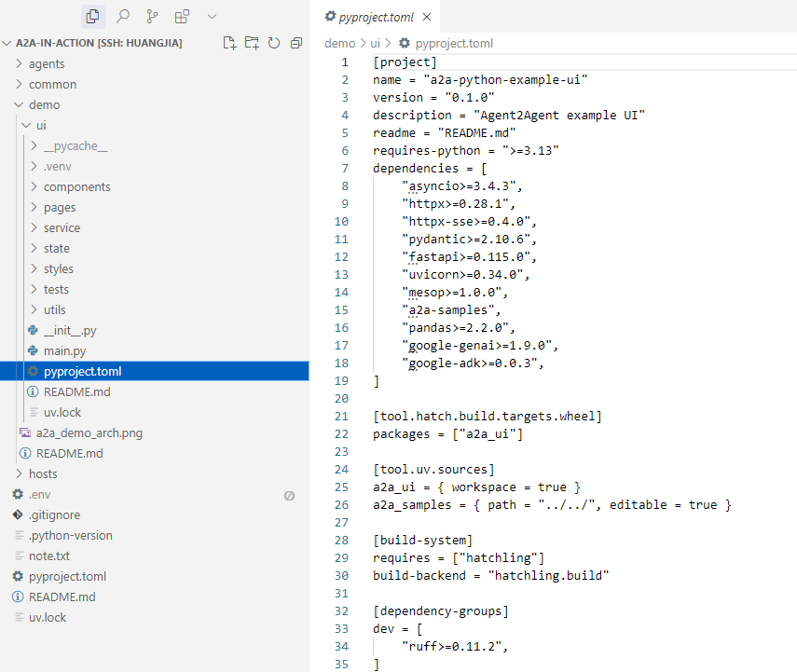Open the Search view icon
The image size is (797, 672).
[122, 16]
